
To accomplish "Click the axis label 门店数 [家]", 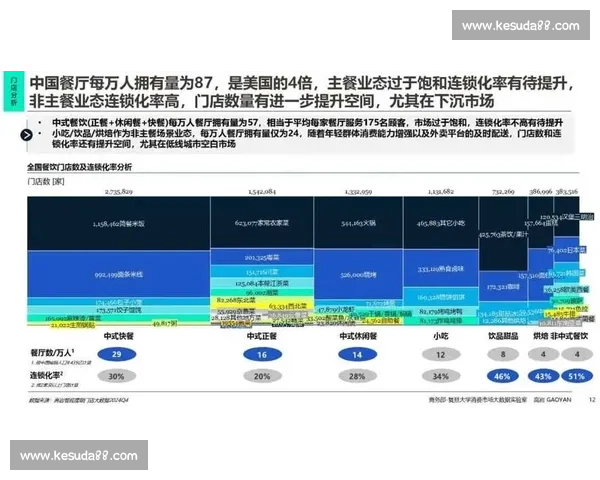I will pos(46,181).
